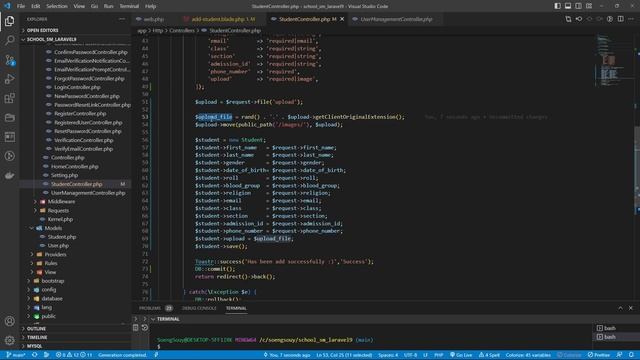Viewport: 640px width, 360px height.
Task: Click the Open Changes icon in editor toolbar
Action: point(568,19)
